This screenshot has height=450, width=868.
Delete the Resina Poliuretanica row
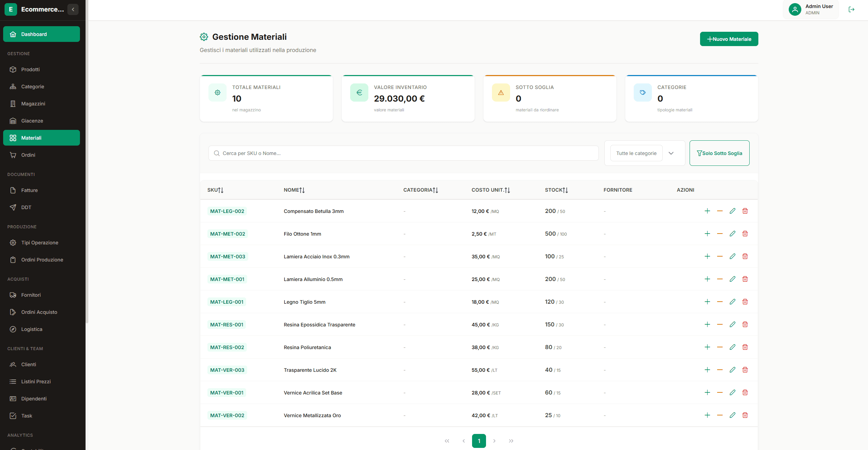click(745, 347)
